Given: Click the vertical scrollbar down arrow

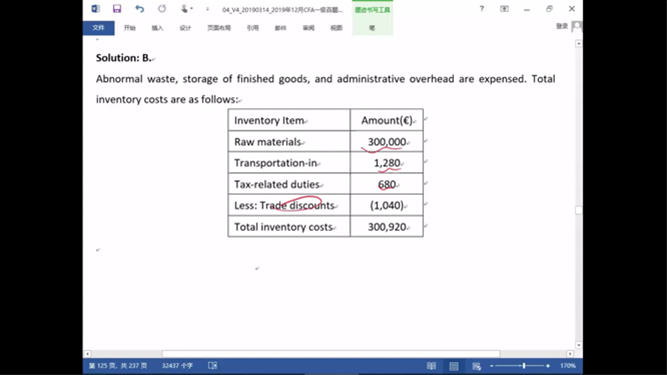Looking at the screenshot, I should coord(579,345).
